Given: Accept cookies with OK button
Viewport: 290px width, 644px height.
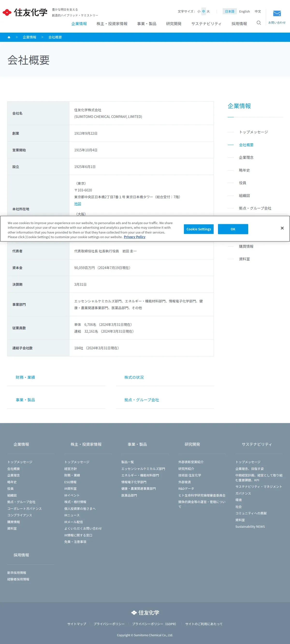Looking at the screenshot, I should [x=233, y=229].
